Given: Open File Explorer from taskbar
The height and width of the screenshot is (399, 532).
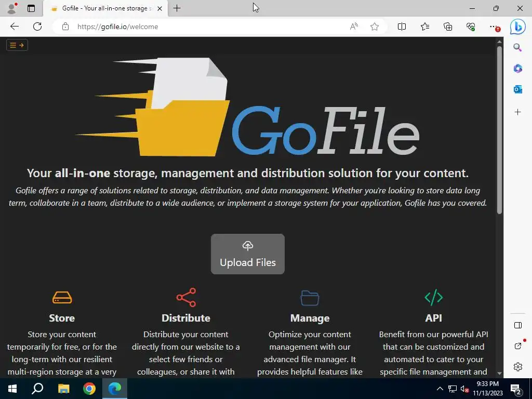Looking at the screenshot, I should point(63,389).
